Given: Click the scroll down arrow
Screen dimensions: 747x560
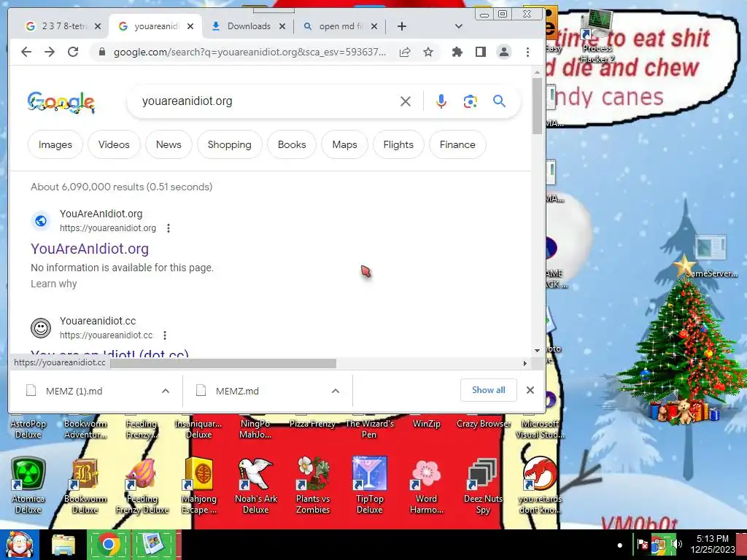Looking at the screenshot, I should 537,351.
